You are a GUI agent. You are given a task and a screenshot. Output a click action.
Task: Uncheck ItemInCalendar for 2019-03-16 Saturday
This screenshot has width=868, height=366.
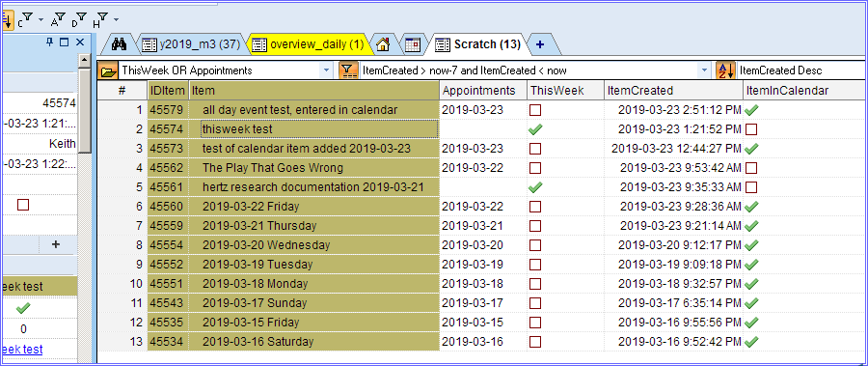[751, 342]
